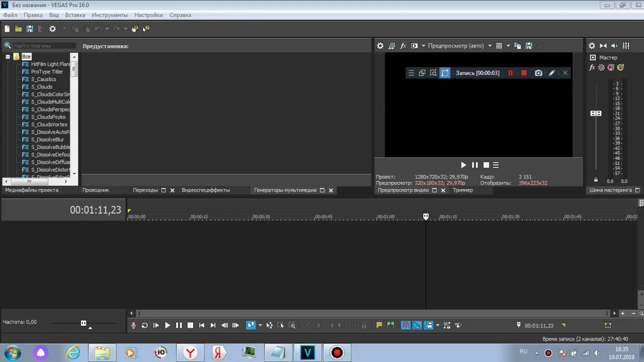Open the Правка menu
644x362 pixels.
point(33,15)
